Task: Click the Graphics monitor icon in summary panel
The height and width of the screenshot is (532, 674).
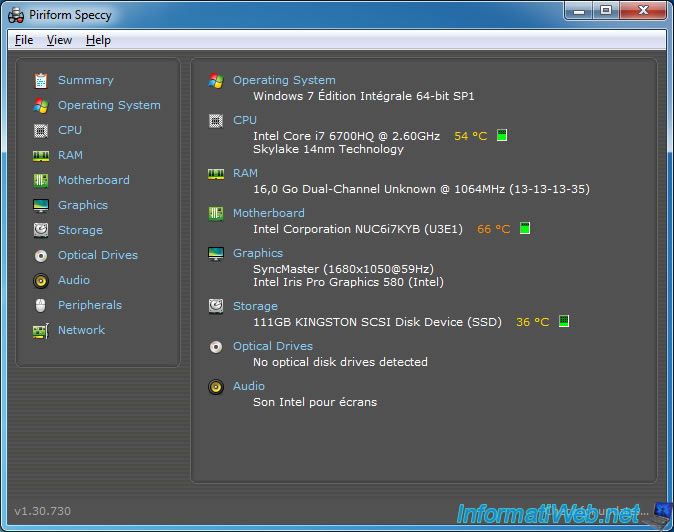Action: [216, 254]
